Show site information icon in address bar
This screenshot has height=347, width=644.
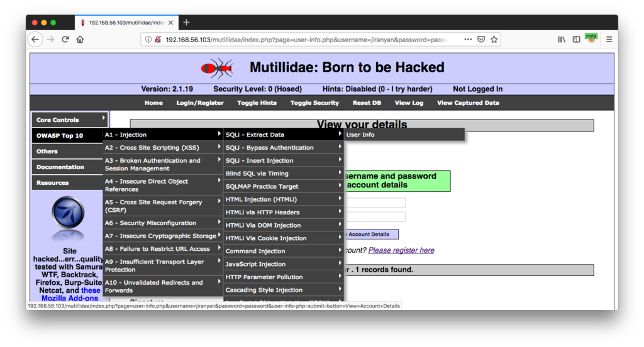tap(148, 40)
